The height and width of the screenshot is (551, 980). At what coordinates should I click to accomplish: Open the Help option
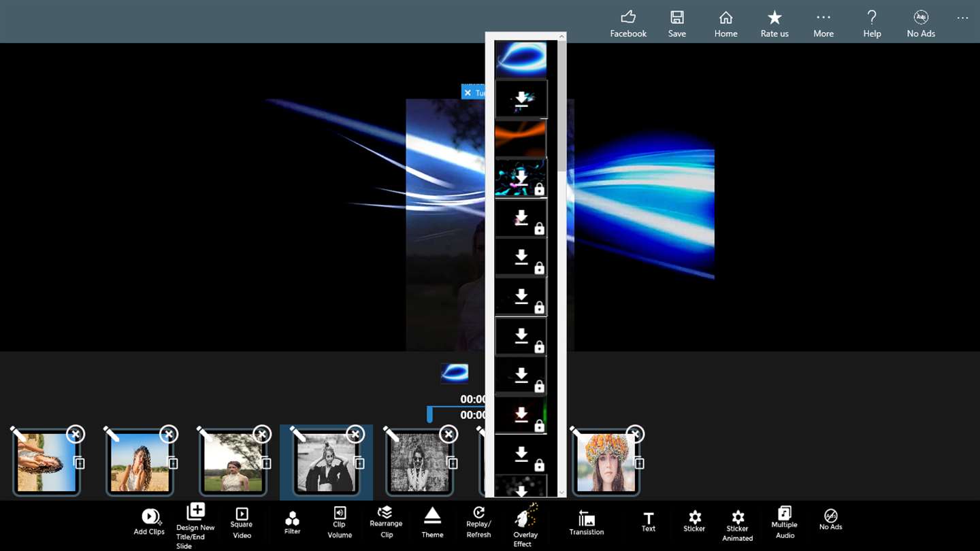pyautogui.click(x=872, y=24)
